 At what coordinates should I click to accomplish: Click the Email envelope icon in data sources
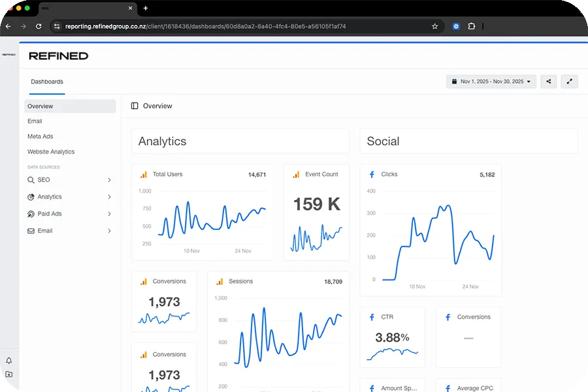[x=31, y=231]
